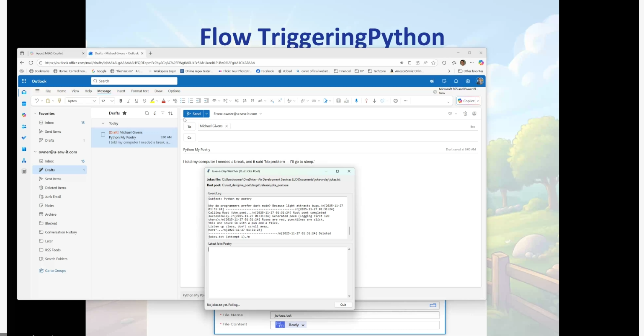Apply strikethrough formatting
644x336 pixels.
[x=144, y=101]
